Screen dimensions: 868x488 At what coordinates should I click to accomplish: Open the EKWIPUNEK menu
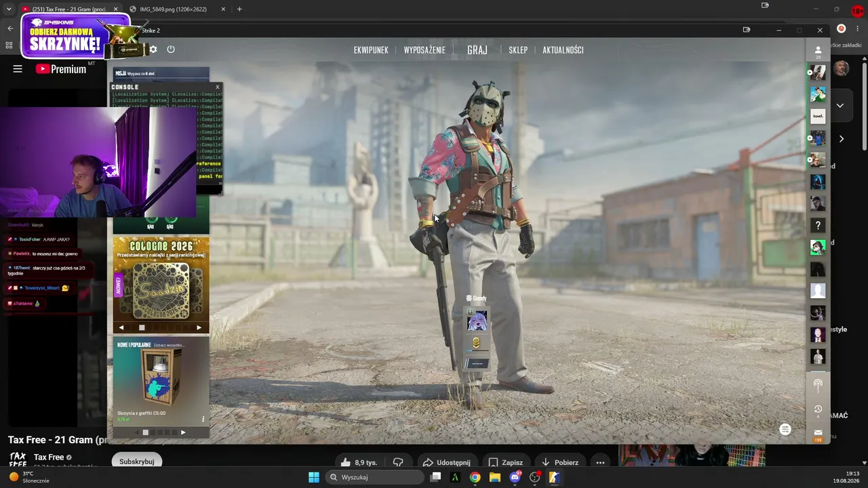pyautogui.click(x=371, y=50)
